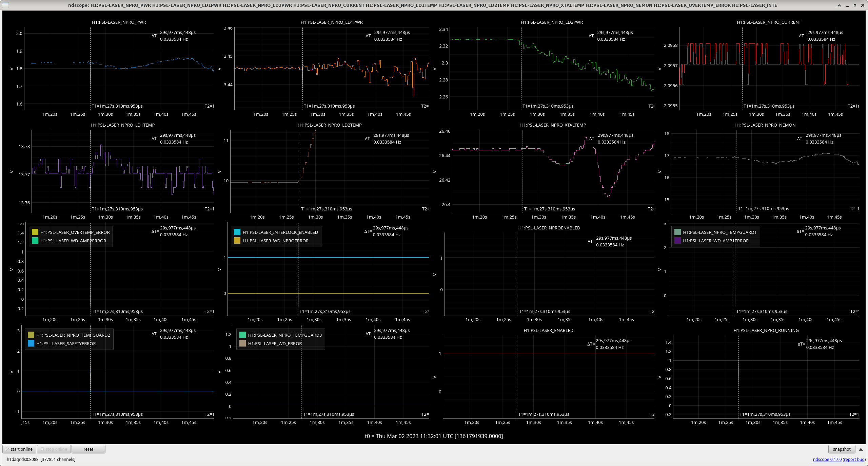868x466 pixels.
Task: Expand the control panel arrow beside snapshot
Action: tap(861, 449)
